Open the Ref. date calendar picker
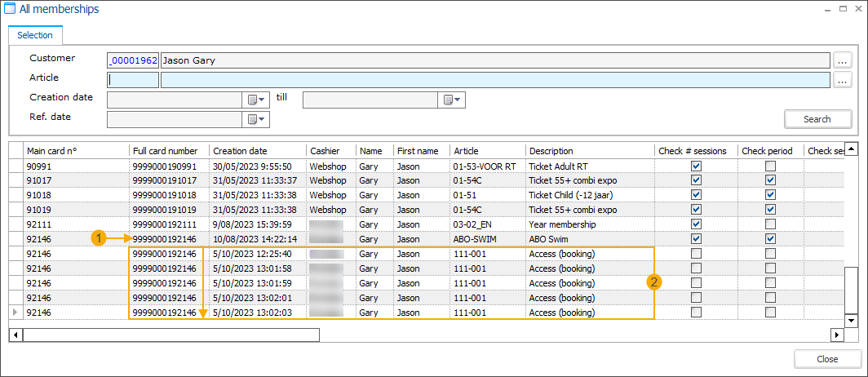The width and height of the screenshot is (868, 377). click(x=255, y=119)
